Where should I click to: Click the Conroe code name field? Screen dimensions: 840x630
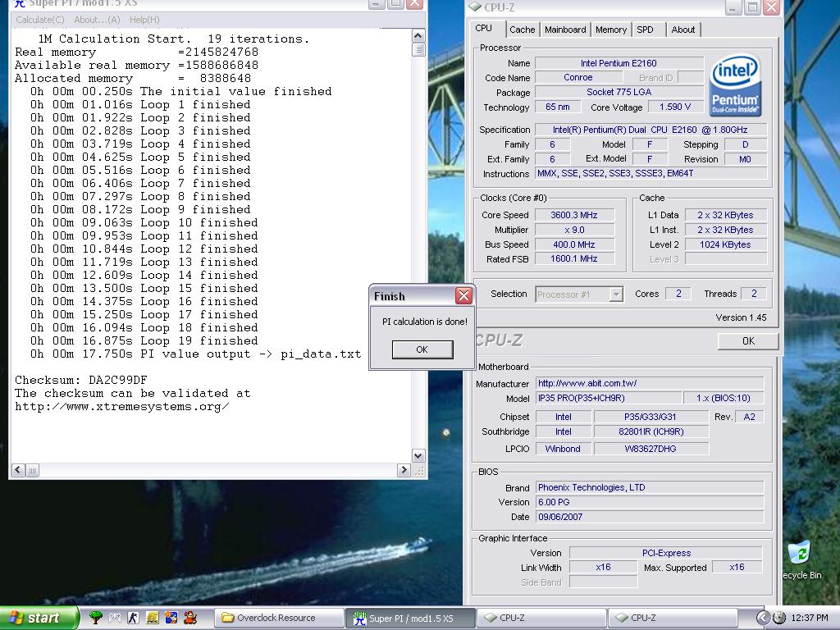[x=578, y=78]
